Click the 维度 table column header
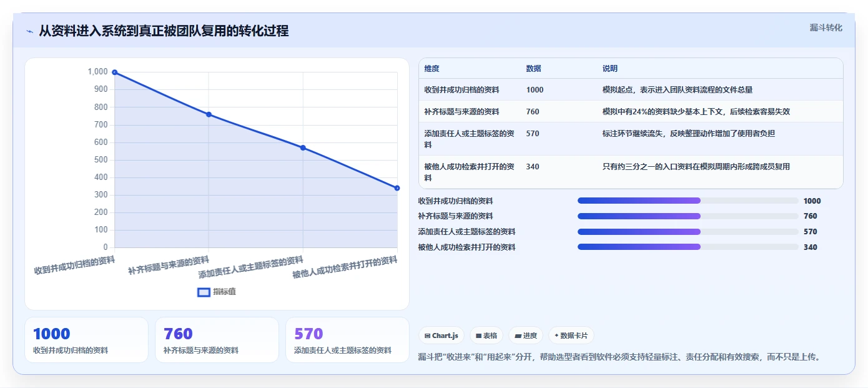The width and height of the screenshot is (868, 388). point(432,69)
